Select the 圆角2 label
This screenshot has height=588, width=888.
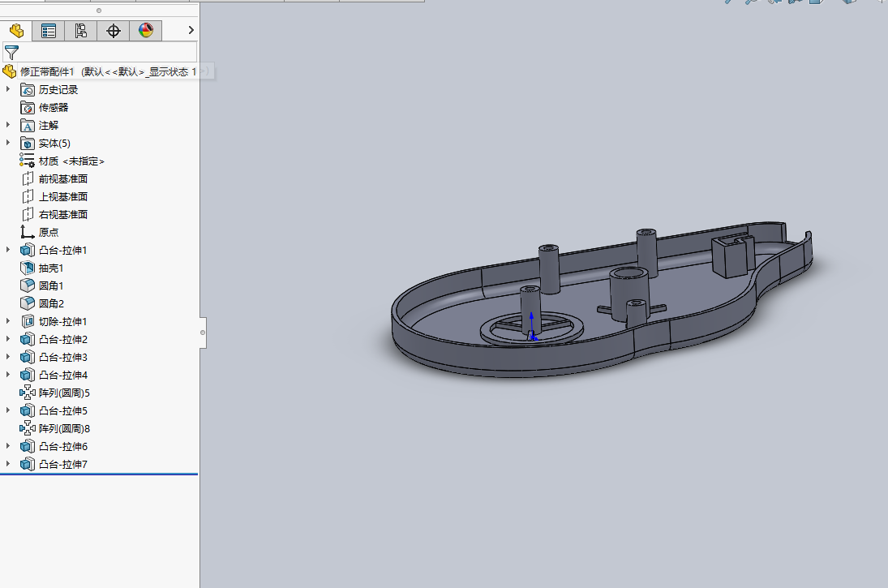click(x=51, y=303)
